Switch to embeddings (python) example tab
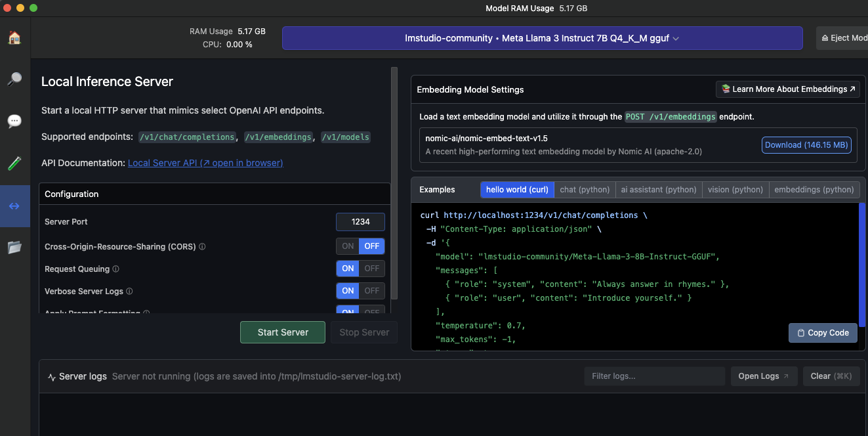Image resolution: width=868 pixels, height=436 pixels. [x=814, y=190]
